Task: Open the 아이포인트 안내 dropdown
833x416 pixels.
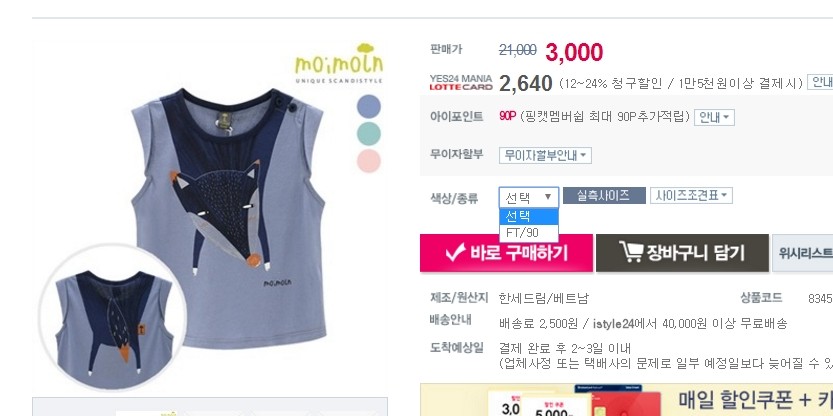Action: [714, 117]
